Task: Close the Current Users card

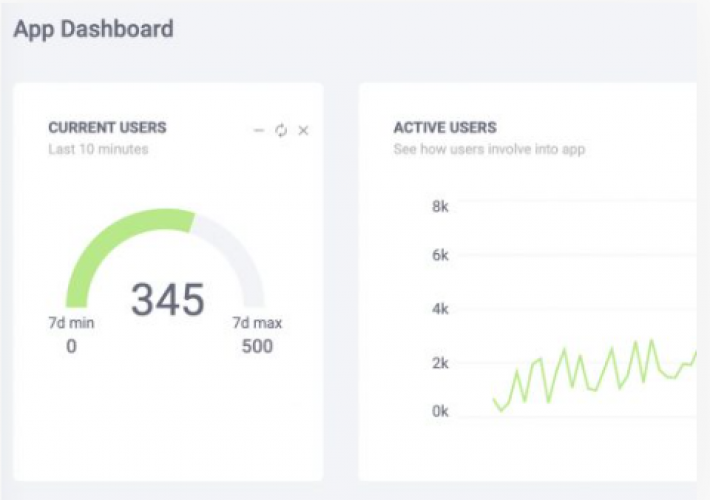Action: (x=304, y=131)
